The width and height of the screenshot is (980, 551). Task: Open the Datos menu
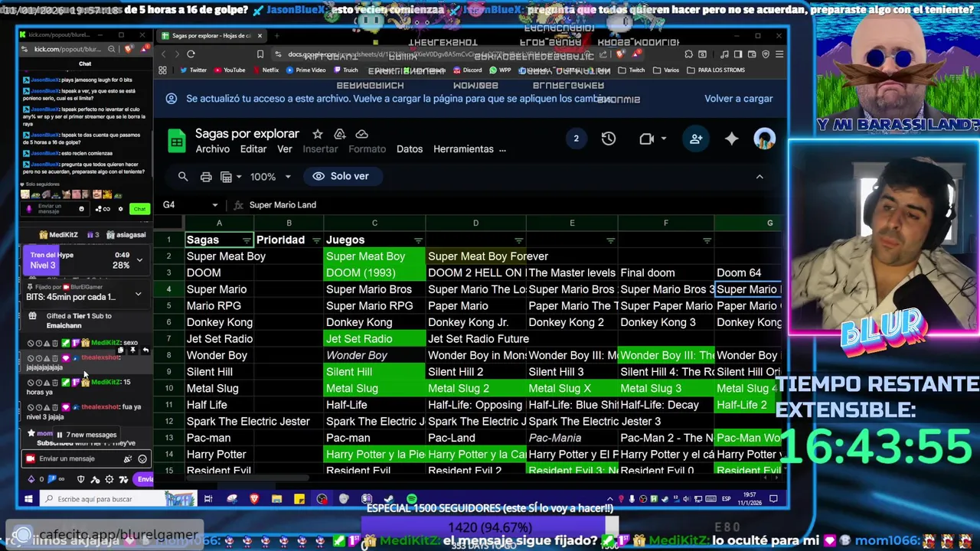point(410,149)
